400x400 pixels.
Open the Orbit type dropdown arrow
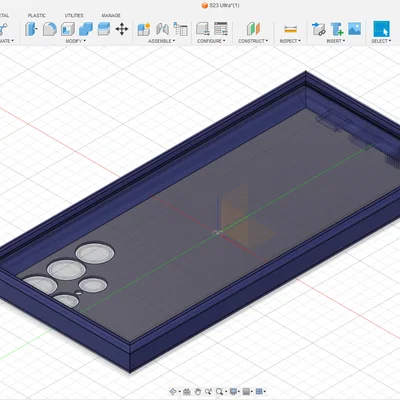click(x=179, y=392)
